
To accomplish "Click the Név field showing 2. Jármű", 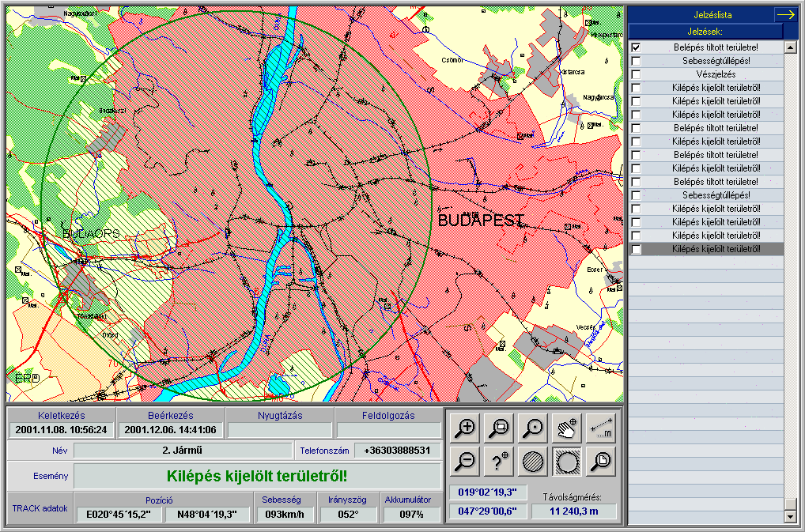I will point(183,451).
